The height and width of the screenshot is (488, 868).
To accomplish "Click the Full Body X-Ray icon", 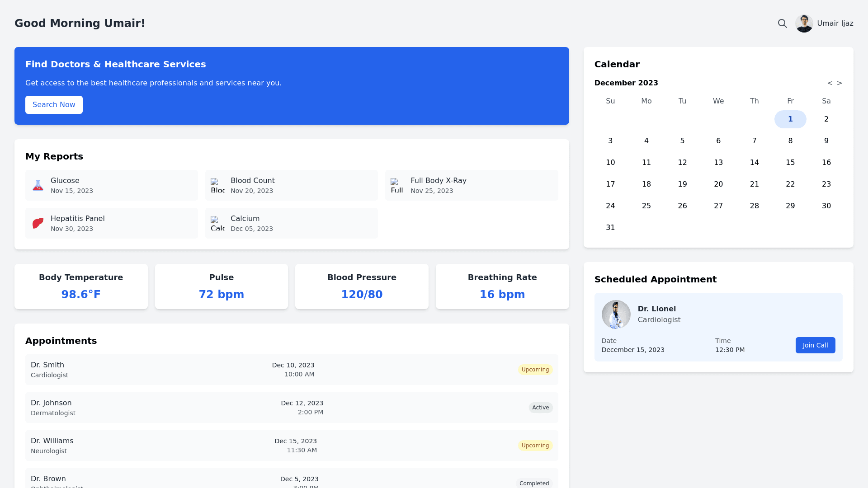I will pos(397,185).
